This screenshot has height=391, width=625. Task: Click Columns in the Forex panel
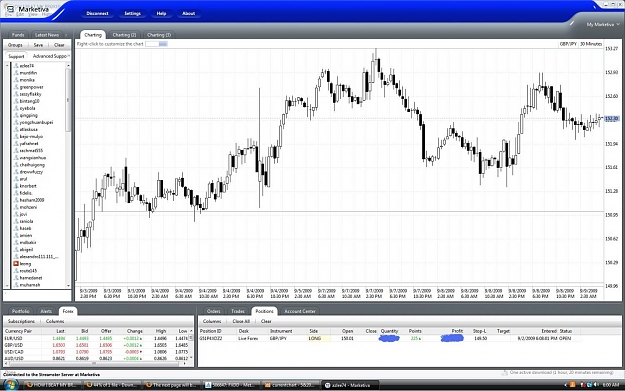[55, 321]
